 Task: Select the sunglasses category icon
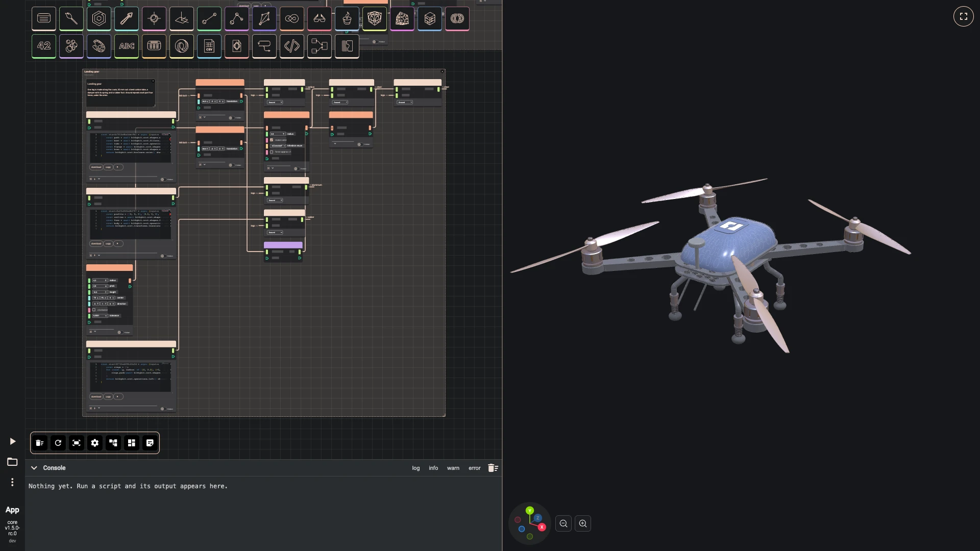[x=320, y=18]
